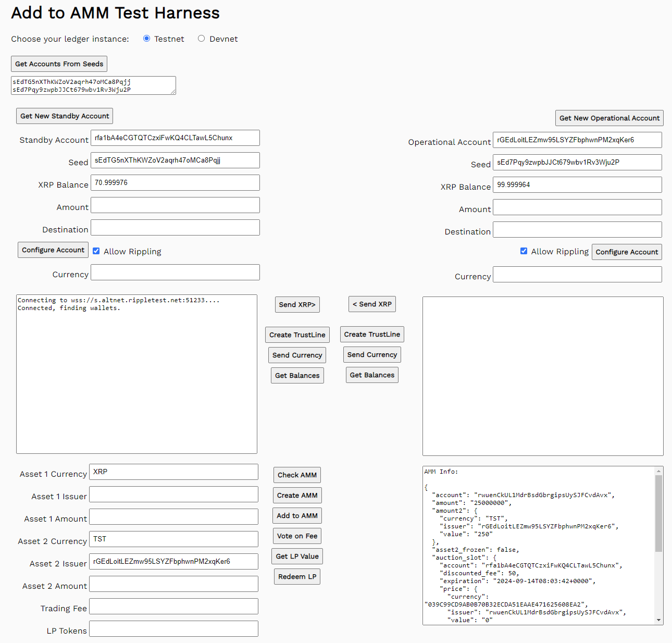Click into the Trading Fee field

tap(173, 607)
